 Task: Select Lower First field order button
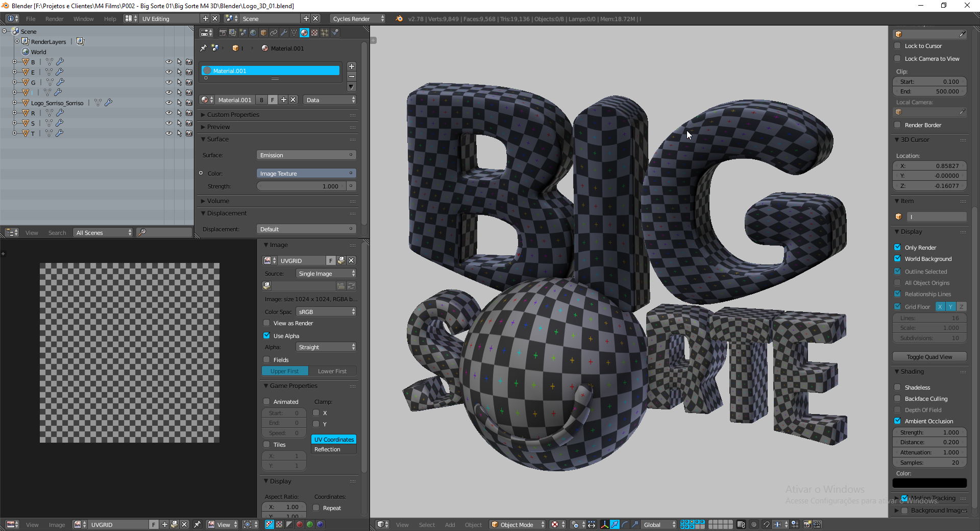(332, 371)
